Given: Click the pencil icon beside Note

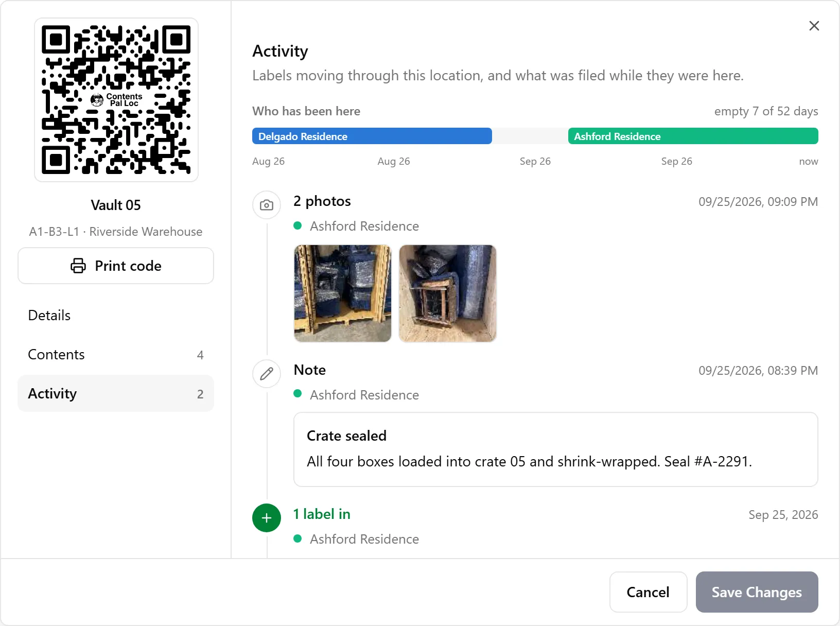Looking at the screenshot, I should (x=267, y=374).
